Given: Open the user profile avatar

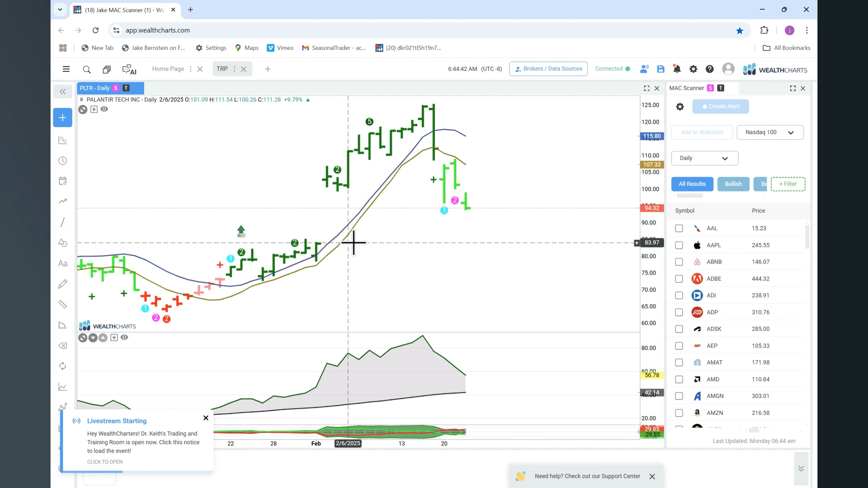Looking at the screenshot, I should 728,69.
